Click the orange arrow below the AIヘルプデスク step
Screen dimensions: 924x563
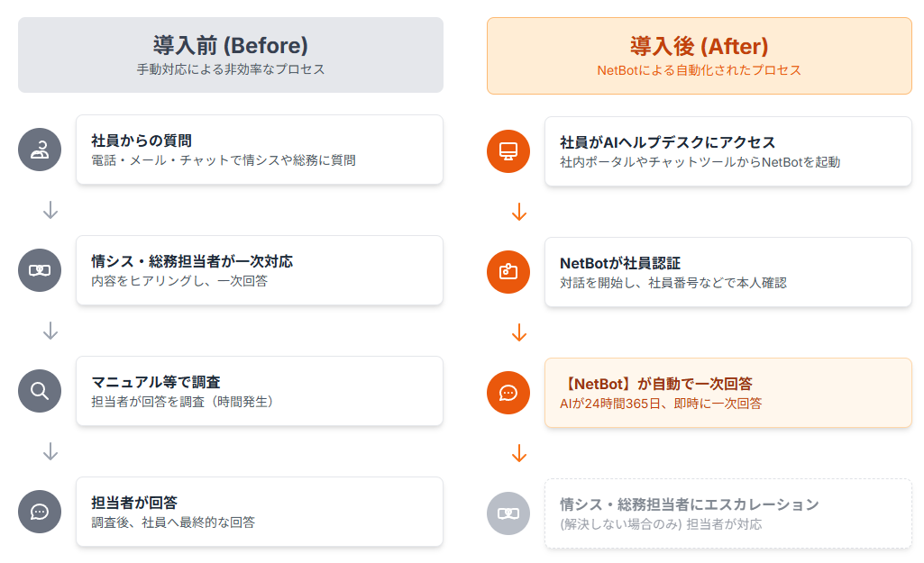(519, 213)
